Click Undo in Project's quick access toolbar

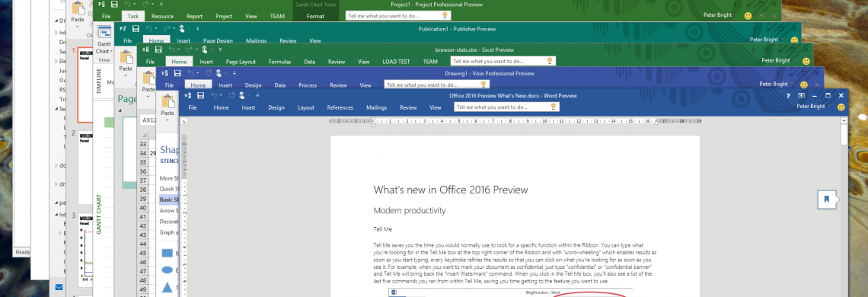(x=126, y=5)
